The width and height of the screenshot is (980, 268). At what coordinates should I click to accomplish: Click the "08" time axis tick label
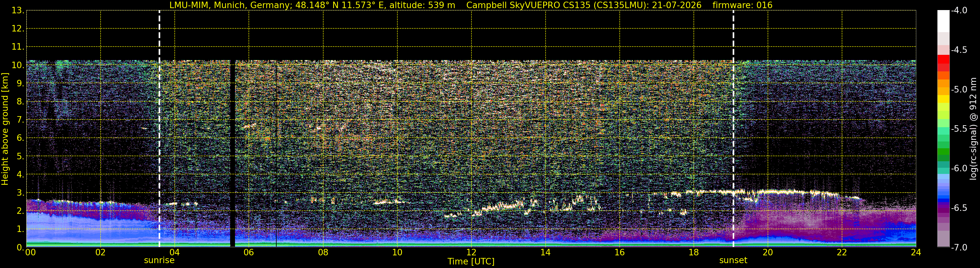(x=323, y=252)
